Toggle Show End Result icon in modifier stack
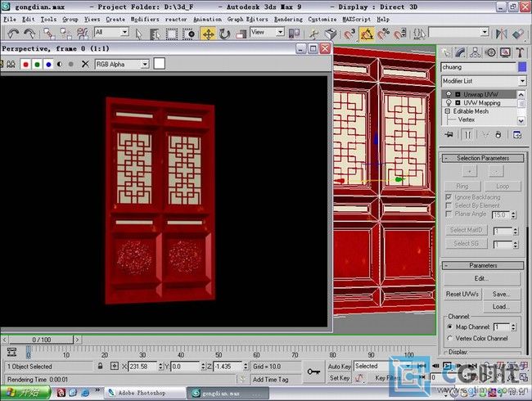Image resolution: width=532 pixels, height=401 pixels. click(468, 135)
